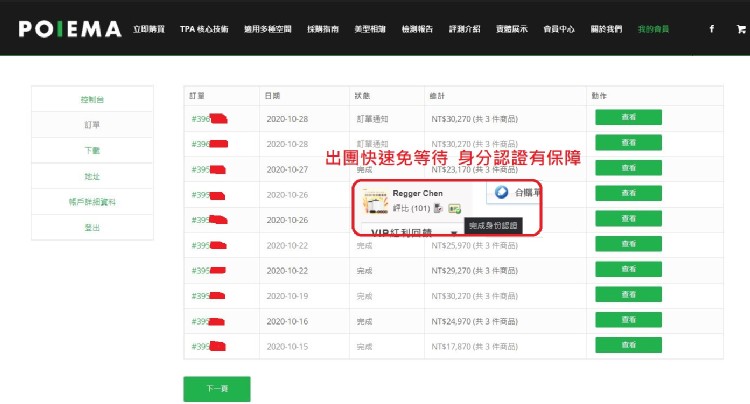Click the identity verification badge icon

coord(454,208)
